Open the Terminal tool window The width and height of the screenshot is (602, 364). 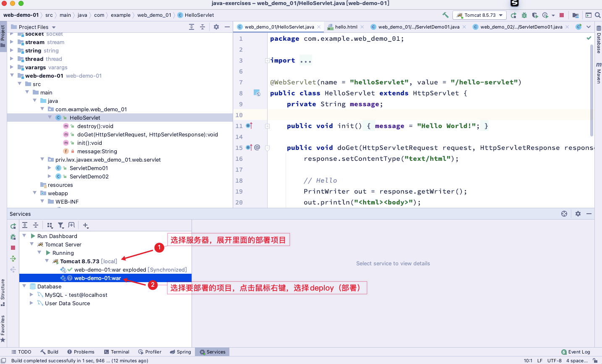point(116,352)
